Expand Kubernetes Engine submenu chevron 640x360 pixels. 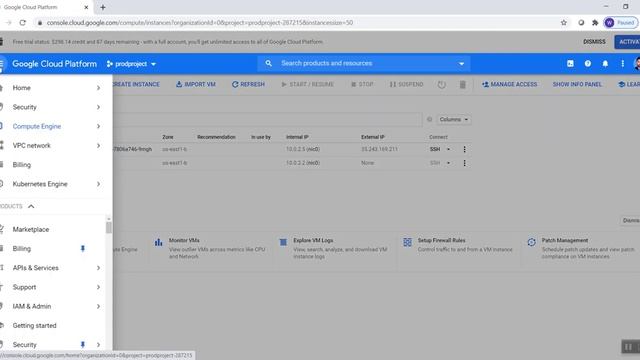(x=98, y=184)
